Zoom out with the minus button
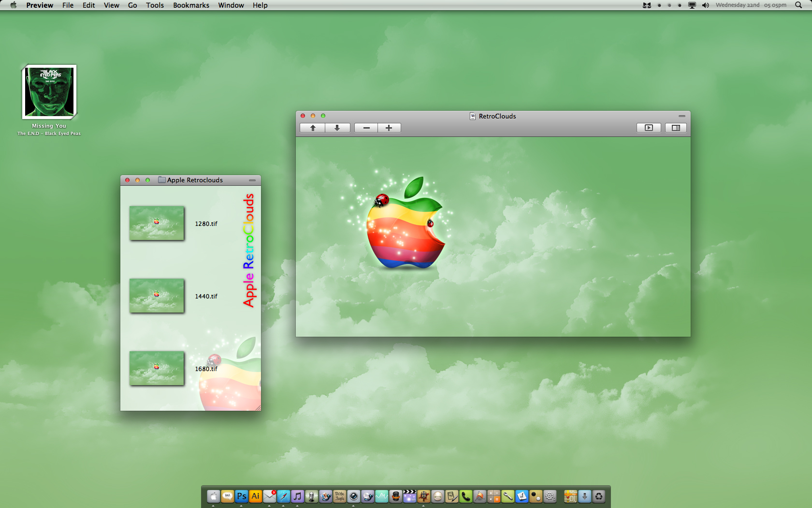Viewport: 812px width, 508px height. coord(366,128)
